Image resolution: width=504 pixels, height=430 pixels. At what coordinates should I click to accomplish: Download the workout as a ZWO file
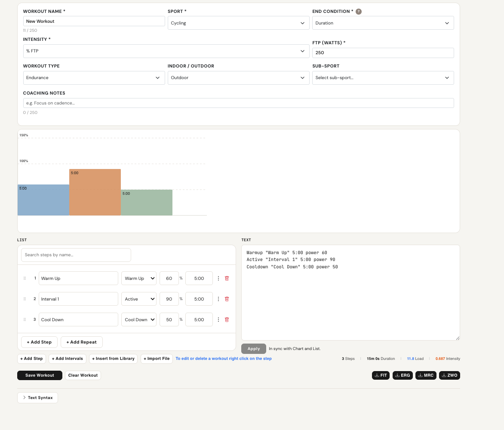tap(449, 375)
